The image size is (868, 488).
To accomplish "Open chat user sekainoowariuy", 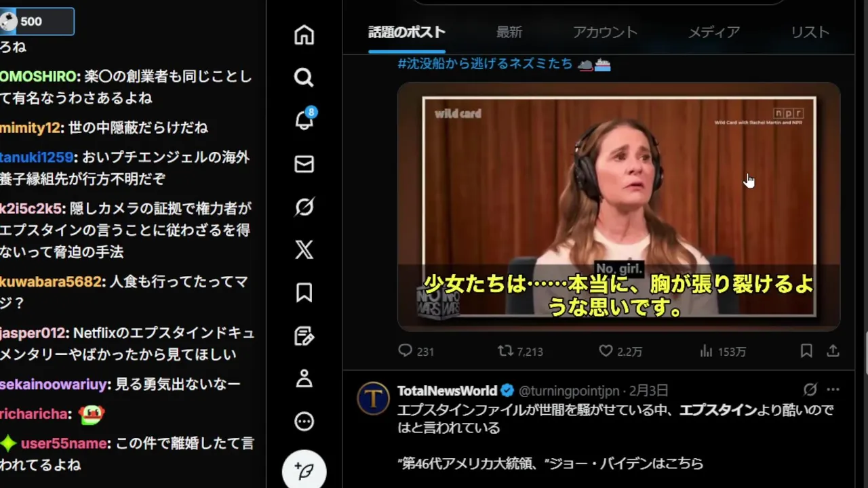I will (x=54, y=384).
